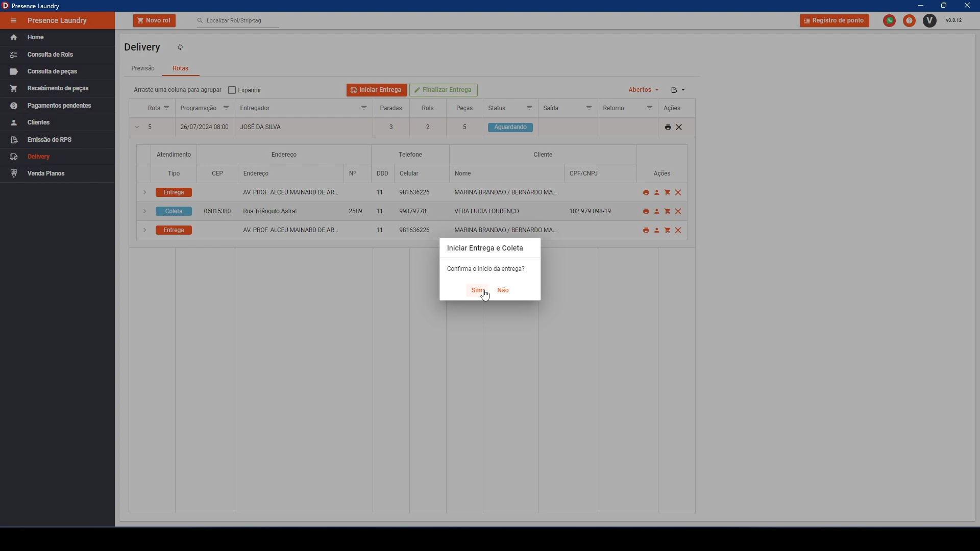Viewport: 980px width, 551px height.
Task: Click the Novo rol button
Action: click(154, 21)
